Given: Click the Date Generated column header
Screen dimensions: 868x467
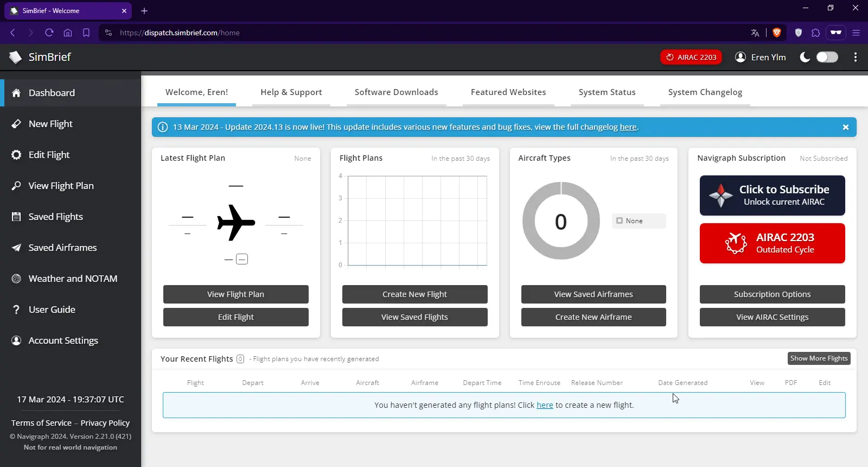Looking at the screenshot, I should click(x=683, y=383).
